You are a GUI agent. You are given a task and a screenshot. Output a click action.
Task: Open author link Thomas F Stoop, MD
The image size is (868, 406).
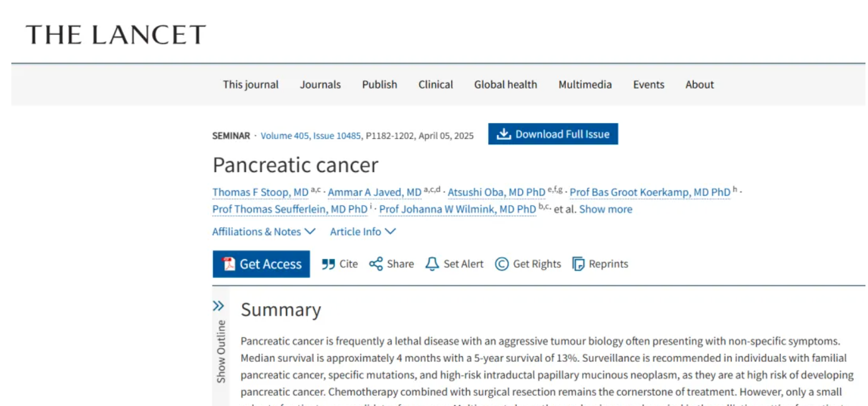pyautogui.click(x=260, y=192)
